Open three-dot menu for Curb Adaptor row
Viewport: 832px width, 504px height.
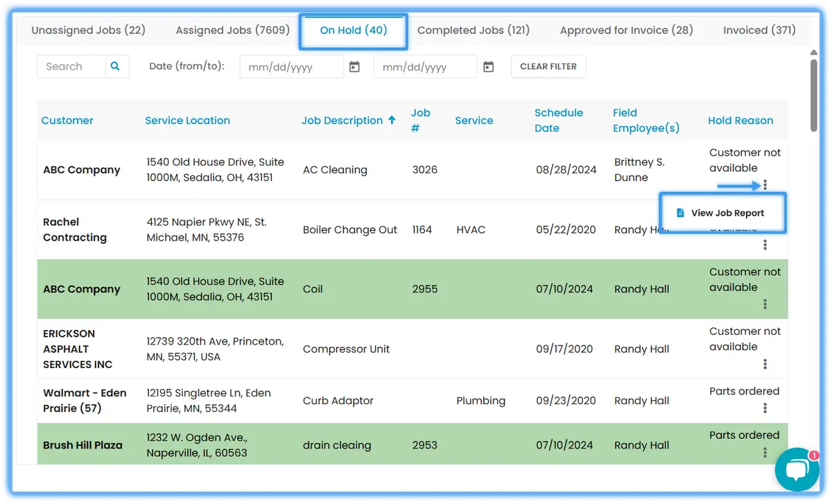click(765, 408)
